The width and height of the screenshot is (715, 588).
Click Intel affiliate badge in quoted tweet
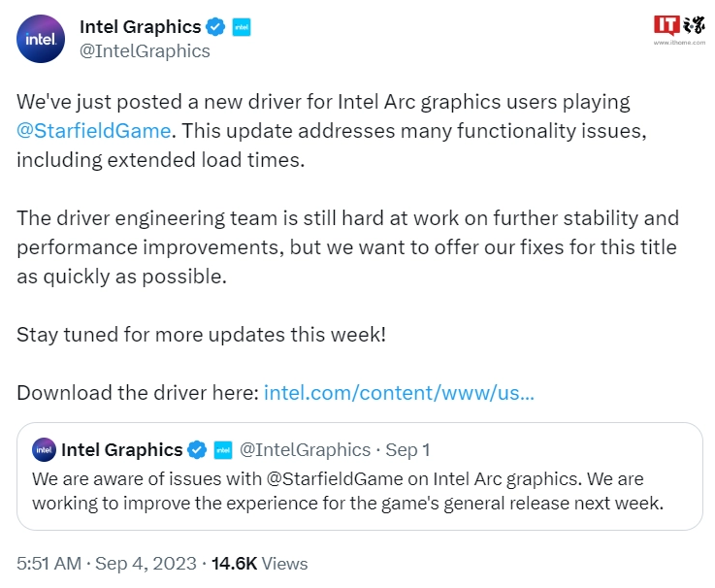pos(223,450)
